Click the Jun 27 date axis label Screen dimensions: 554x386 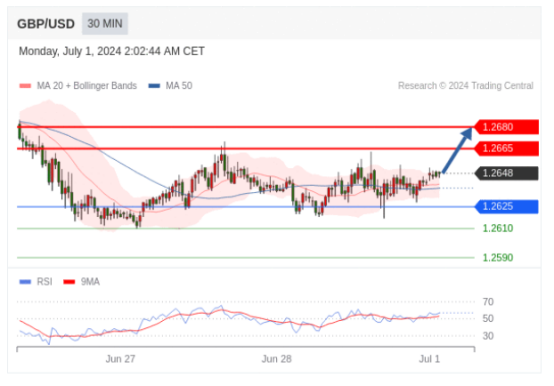120,359
